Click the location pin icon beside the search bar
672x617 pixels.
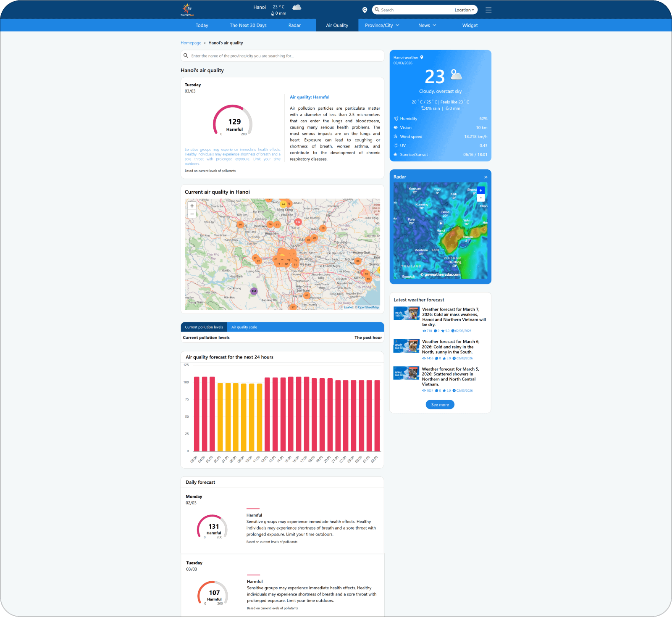pyautogui.click(x=364, y=10)
